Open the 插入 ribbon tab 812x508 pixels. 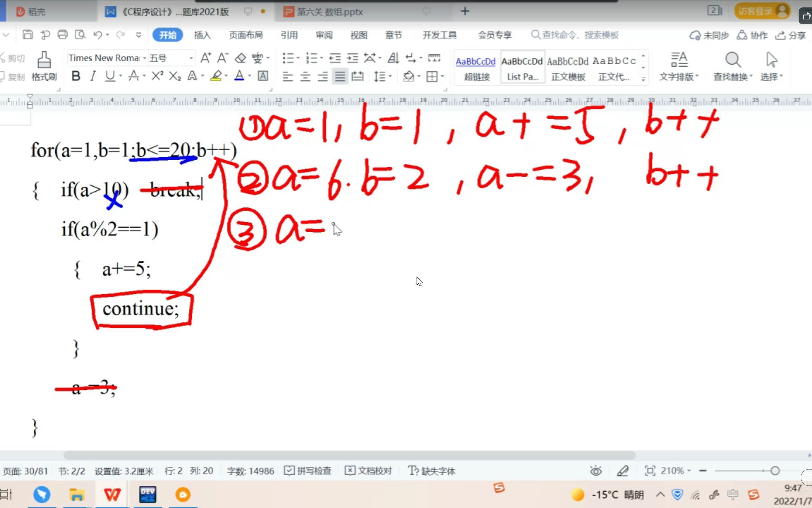[202, 35]
